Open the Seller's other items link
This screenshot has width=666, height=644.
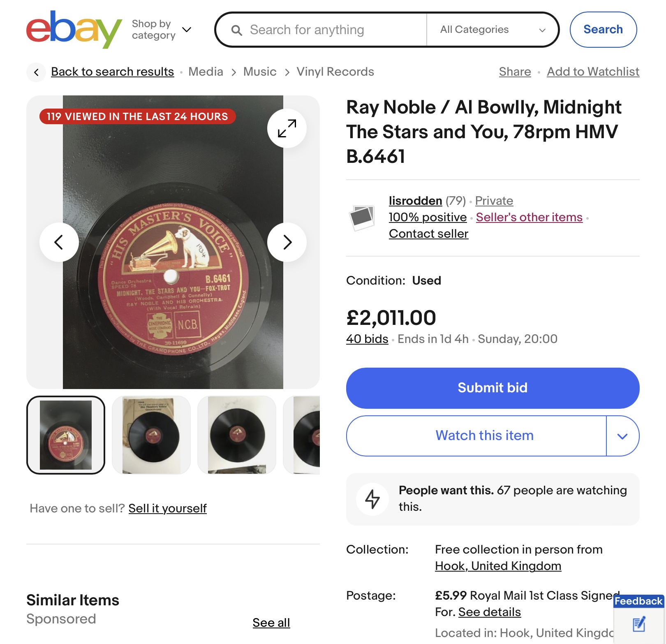pos(529,217)
